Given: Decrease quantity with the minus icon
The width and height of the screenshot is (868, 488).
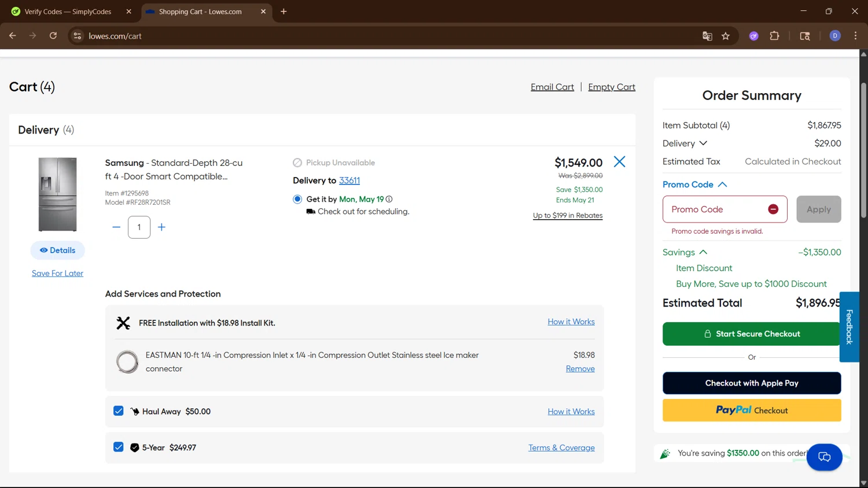Looking at the screenshot, I should tap(116, 227).
